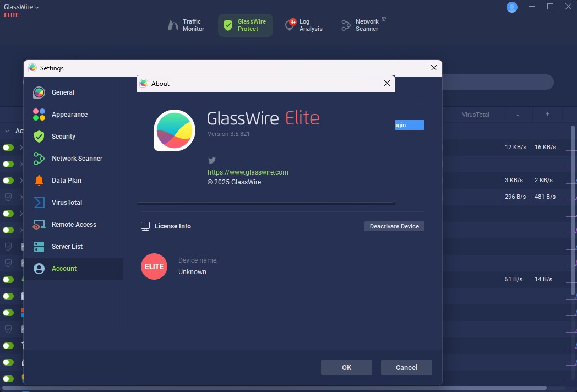Click the License Info monitor icon

145,226
